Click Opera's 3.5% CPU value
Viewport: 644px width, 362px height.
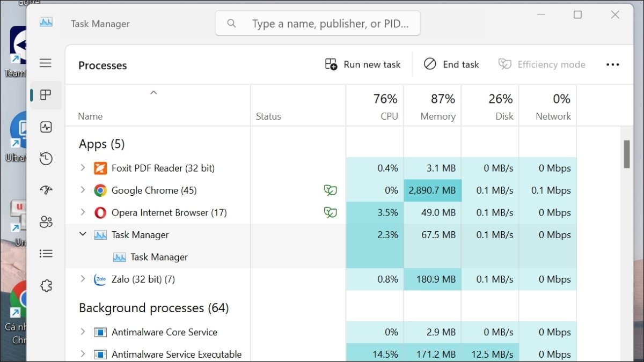click(x=388, y=213)
